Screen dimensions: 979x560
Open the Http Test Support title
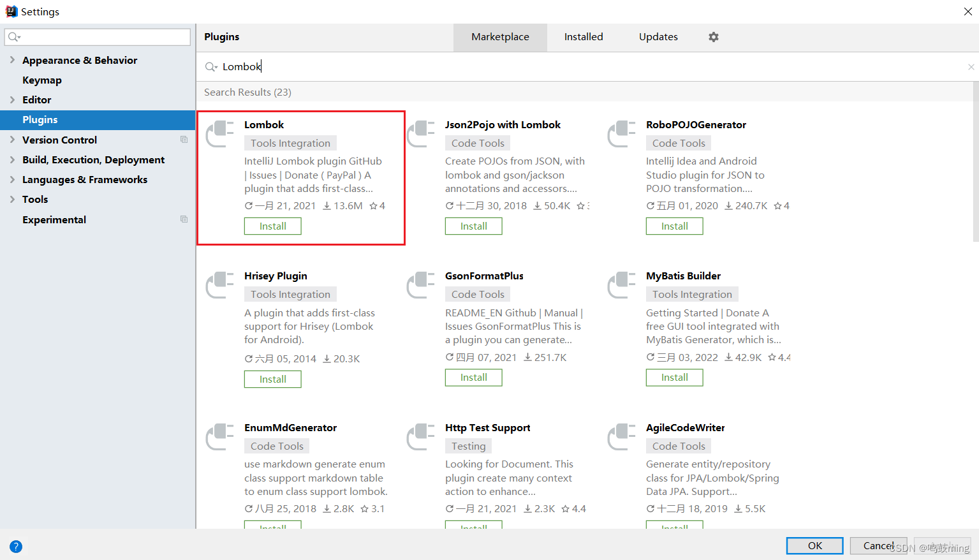[487, 428]
